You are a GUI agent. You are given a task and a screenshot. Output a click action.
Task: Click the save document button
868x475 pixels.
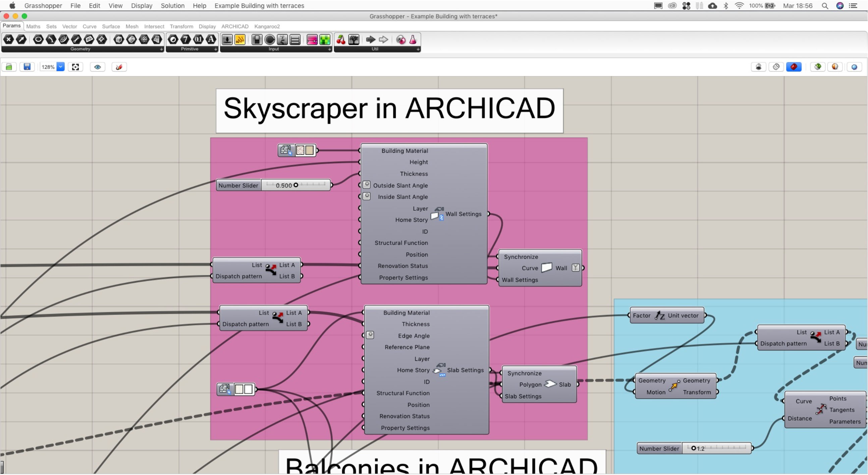27,67
